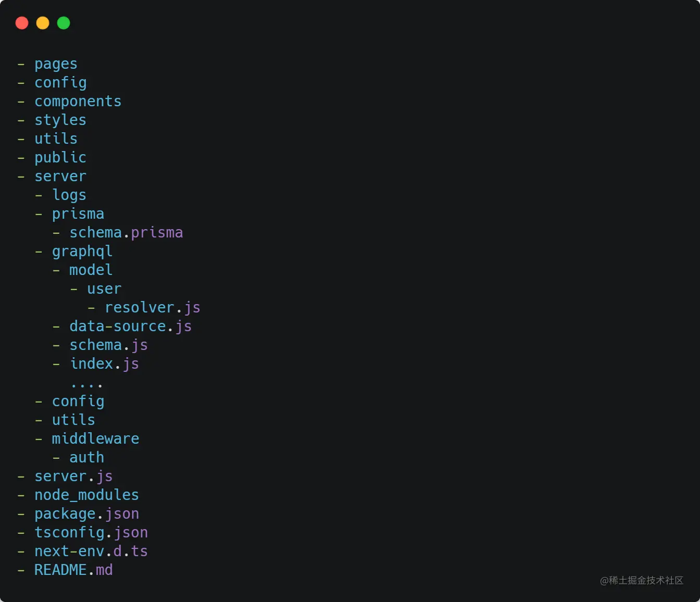Open the README.md file entry

(x=73, y=570)
